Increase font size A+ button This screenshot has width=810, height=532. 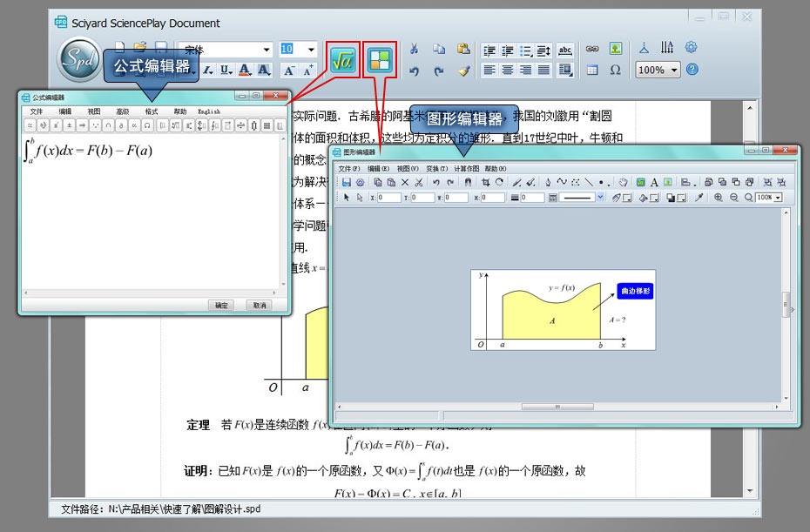309,70
